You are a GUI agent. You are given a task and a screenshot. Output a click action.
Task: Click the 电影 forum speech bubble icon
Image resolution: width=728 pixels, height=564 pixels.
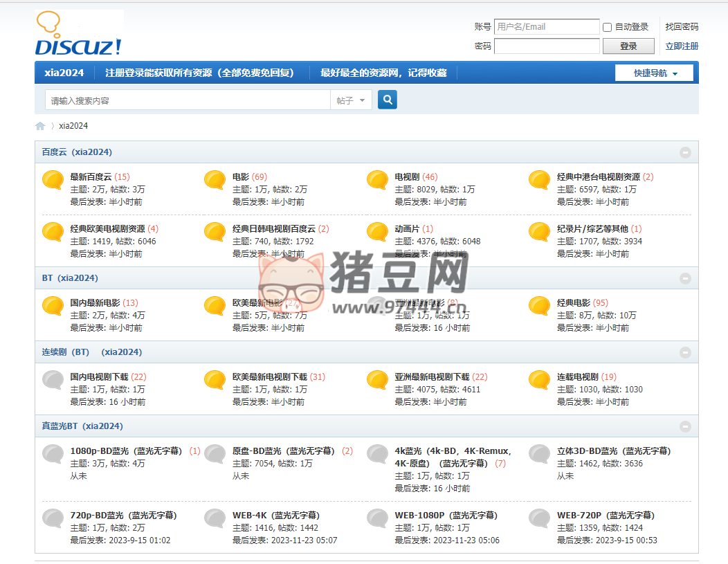(215, 179)
